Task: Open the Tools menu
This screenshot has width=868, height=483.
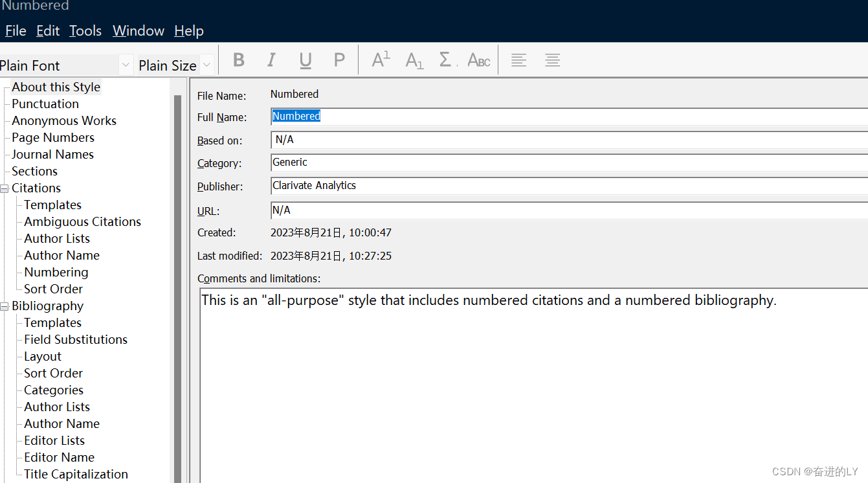Action: tap(85, 30)
